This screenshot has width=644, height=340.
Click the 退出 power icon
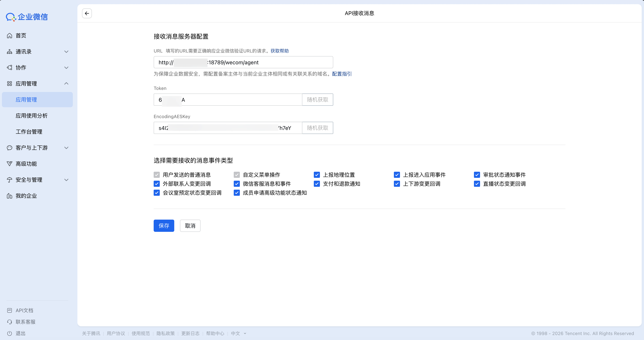coord(10,333)
